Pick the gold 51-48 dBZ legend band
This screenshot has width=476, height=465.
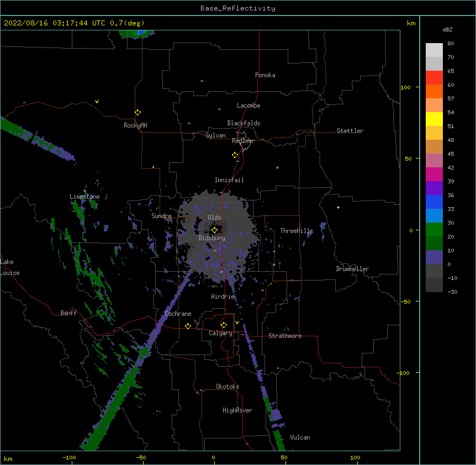pos(434,133)
